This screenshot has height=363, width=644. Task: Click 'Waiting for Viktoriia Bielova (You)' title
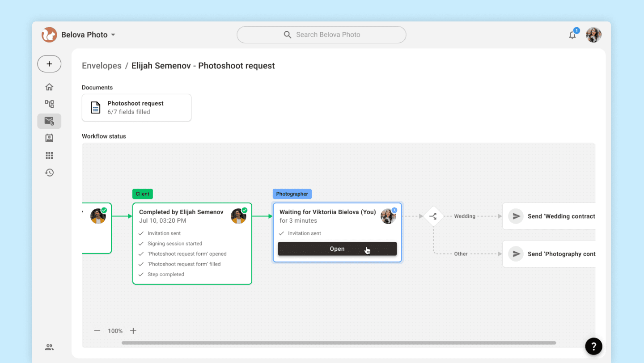click(x=328, y=212)
